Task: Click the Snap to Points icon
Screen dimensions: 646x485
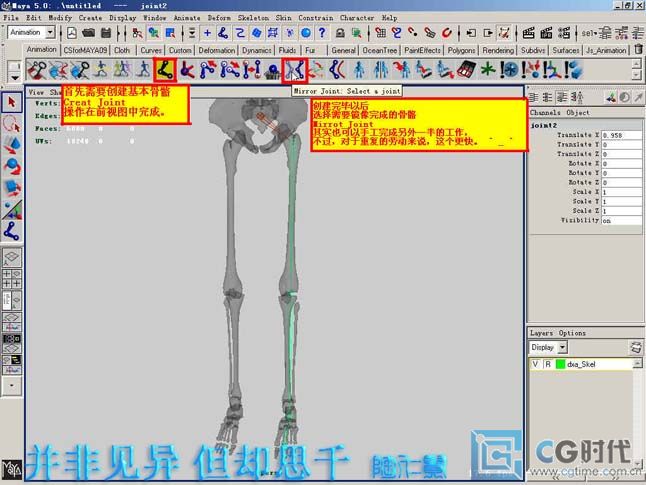Action: 413,33
